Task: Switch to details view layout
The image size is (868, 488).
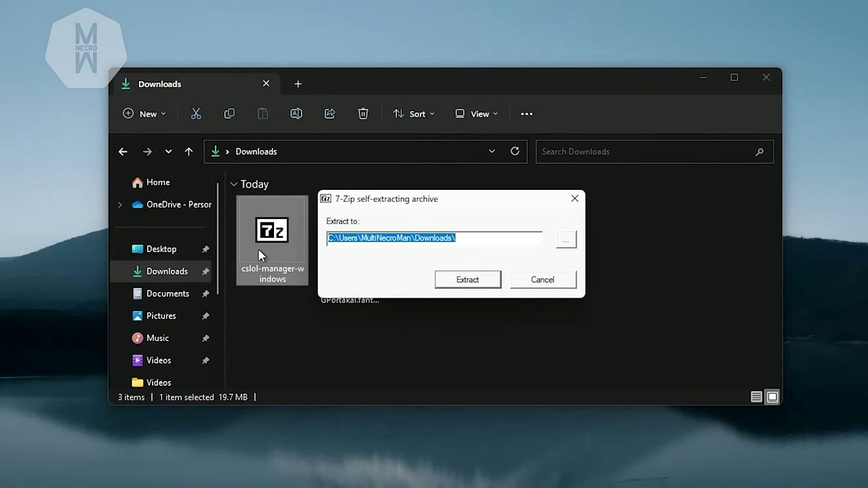Action: click(756, 397)
